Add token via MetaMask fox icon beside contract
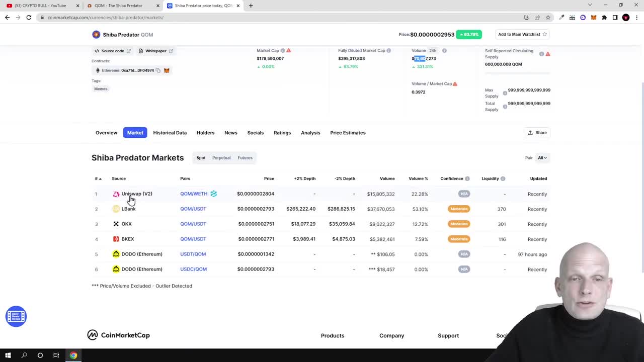This screenshot has height=362, width=644. (x=167, y=70)
